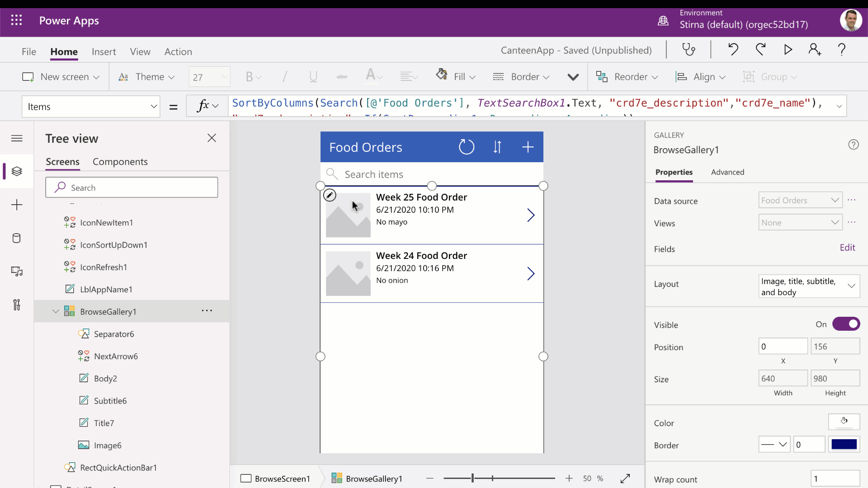The image size is (868, 488).
Task: Toggle the left hamburger menu
Action: point(17,138)
